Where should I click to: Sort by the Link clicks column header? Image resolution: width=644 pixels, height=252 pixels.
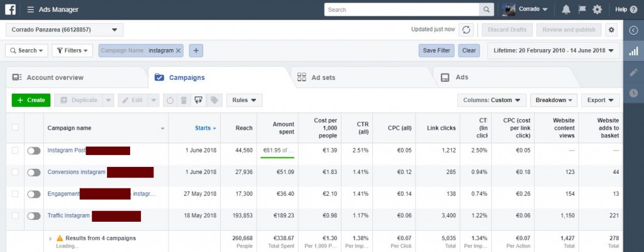pos(441,128)
